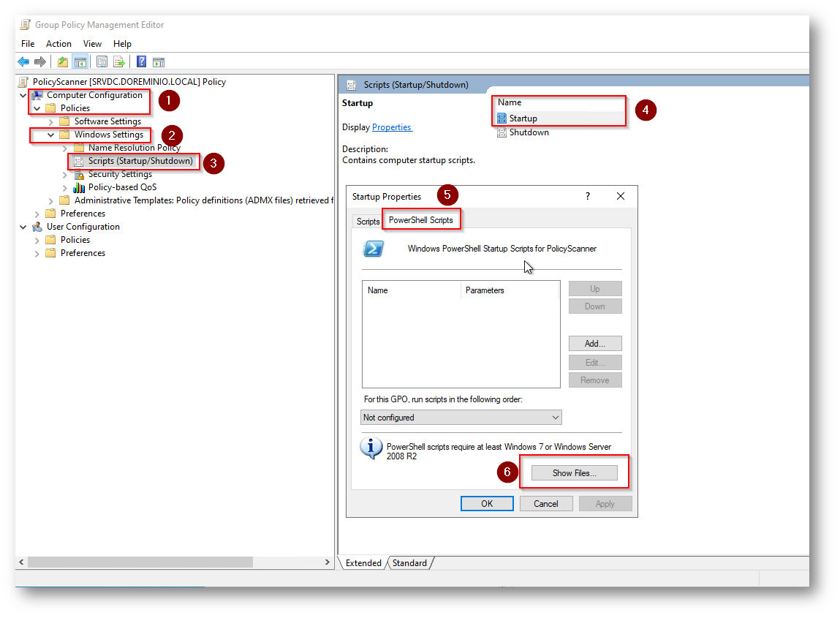This screenshot has height=618, width=840.
Task: Select Policies under User Configuration
Action: point(75,240)
